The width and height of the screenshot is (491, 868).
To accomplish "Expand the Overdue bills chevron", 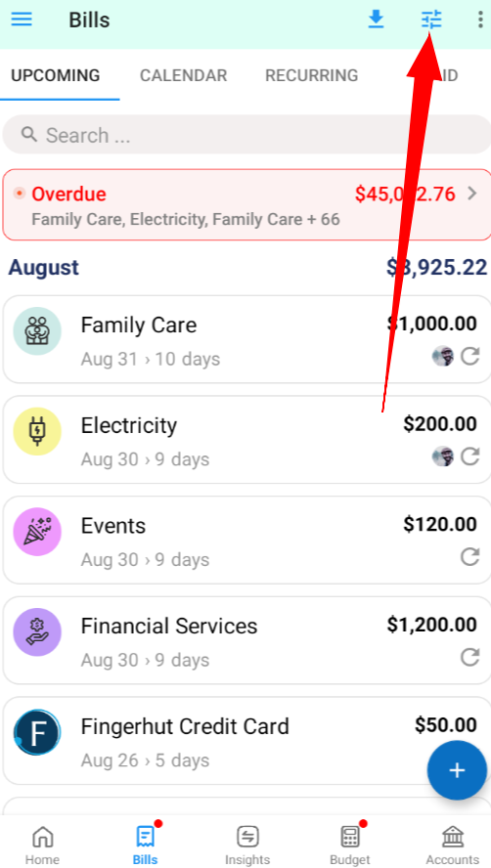I will (x=472, y=194).
